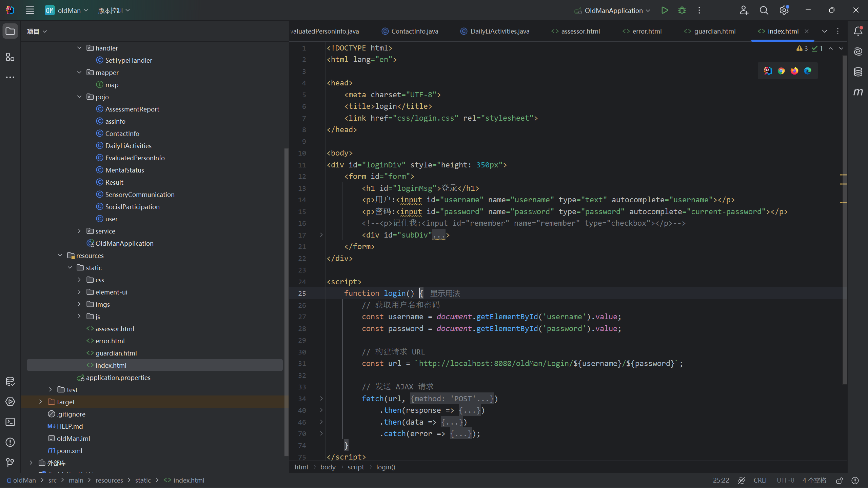Open the Problems tool window
The width and height of the screenshot is (868, 488).
click(10, 442)
